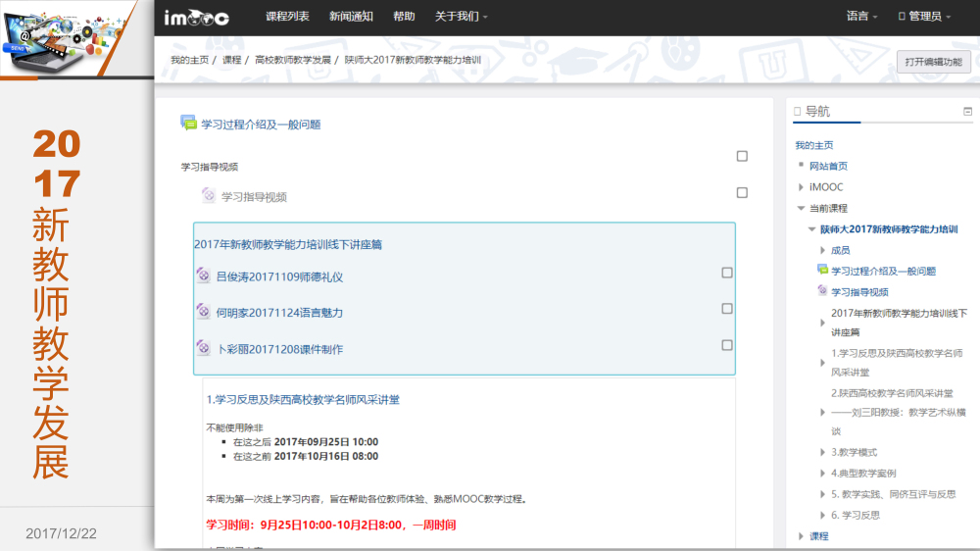980x551 pixels.
Task: Open the 管理员 user menu
Action: click(x=923, y=17)
